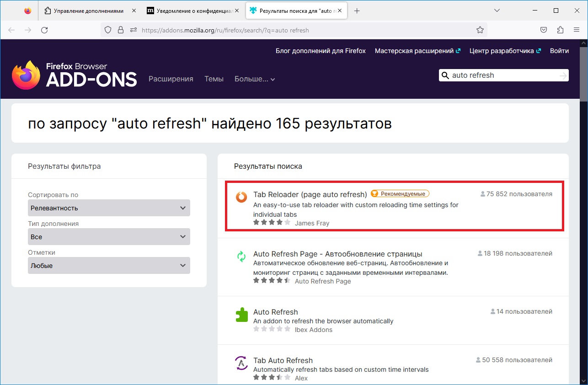
Task: Open Отметки dropdown (Любые)
Action: point(109,266)
